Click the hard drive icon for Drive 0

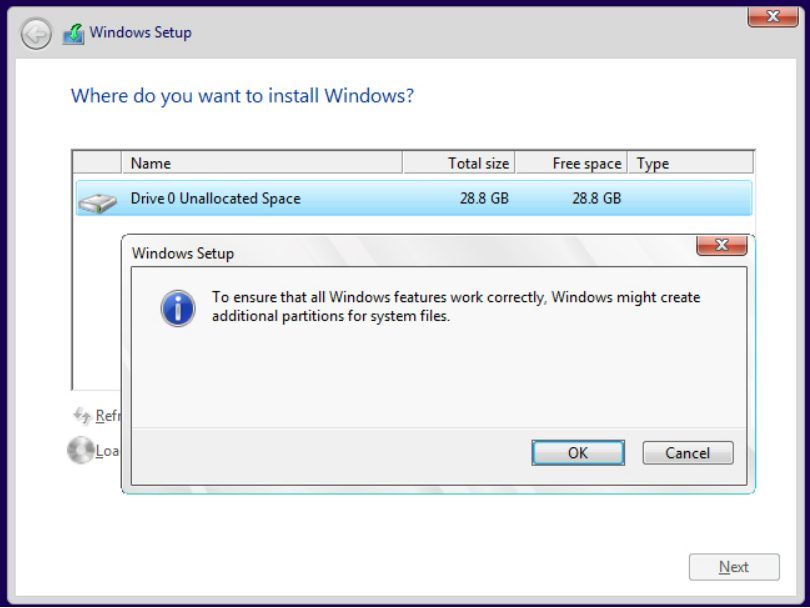click(97, 202)
